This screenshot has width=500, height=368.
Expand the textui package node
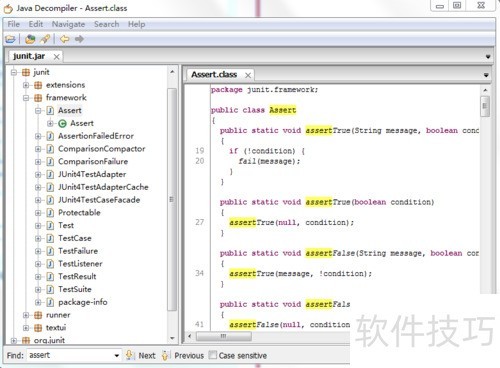tap(26, 328)
